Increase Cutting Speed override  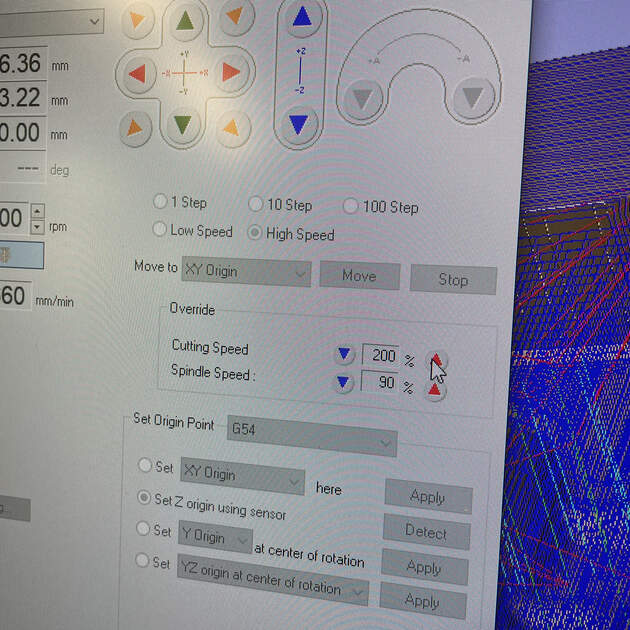pyautogui.click(x=436, y=358)
